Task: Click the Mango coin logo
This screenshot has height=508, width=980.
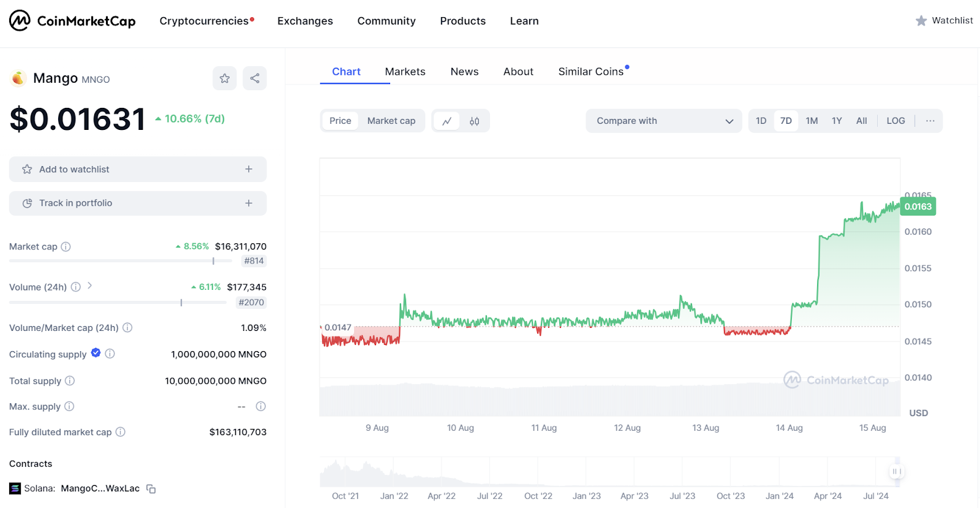Action: [18, 78]
